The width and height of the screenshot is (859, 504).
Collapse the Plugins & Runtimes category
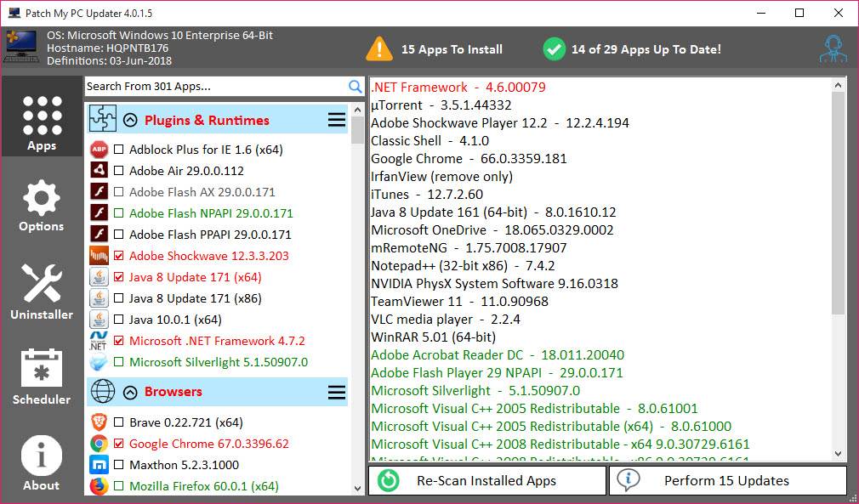pyautogui.click(x=130, y=120)
